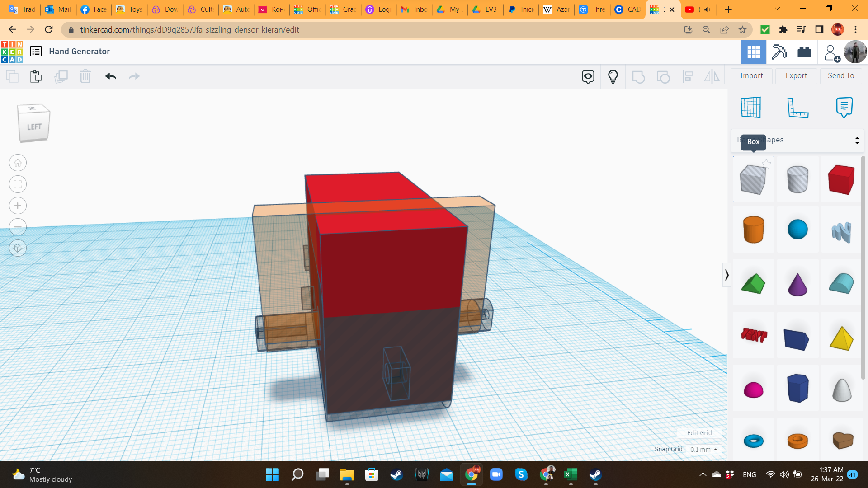
Task: Toggle orthographic perspective view cube button
Action: click(18, 248)
